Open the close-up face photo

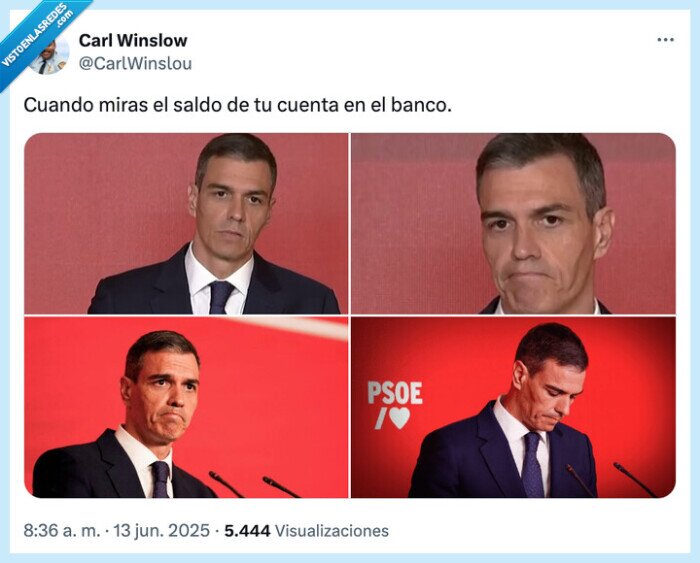513,223
